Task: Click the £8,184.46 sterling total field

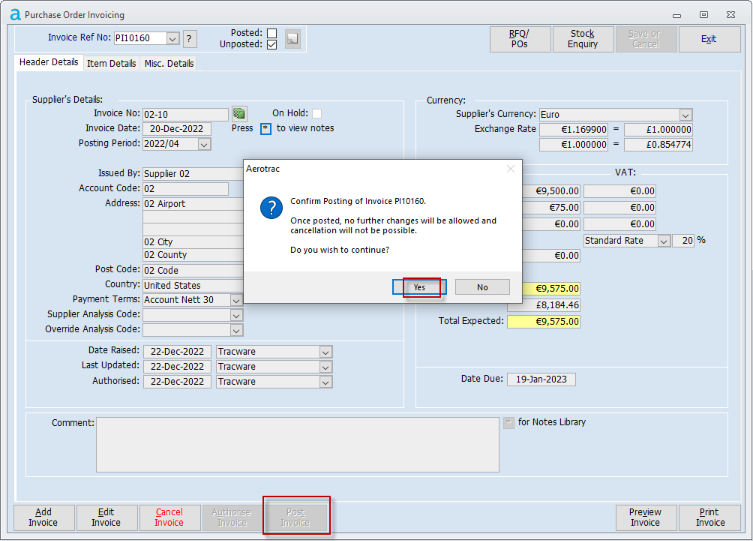Action: [544, 305]
